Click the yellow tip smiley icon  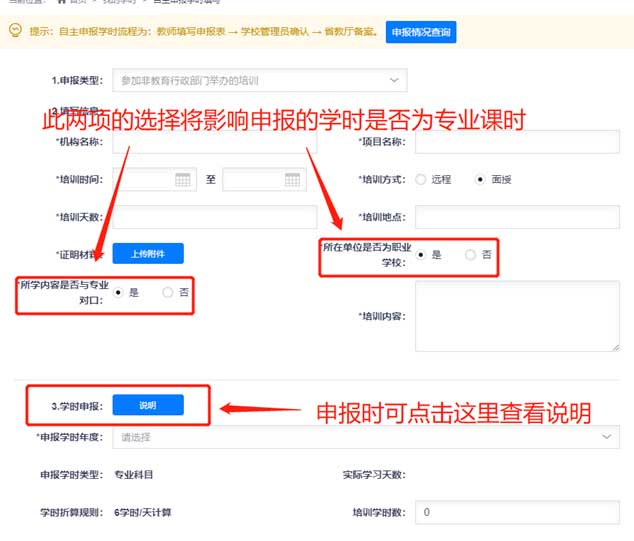tap(16, 31)
